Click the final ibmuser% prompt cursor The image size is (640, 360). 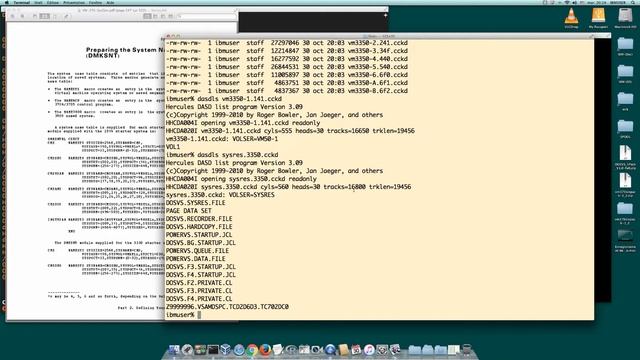pyautogui.click(x=199, y=315)
